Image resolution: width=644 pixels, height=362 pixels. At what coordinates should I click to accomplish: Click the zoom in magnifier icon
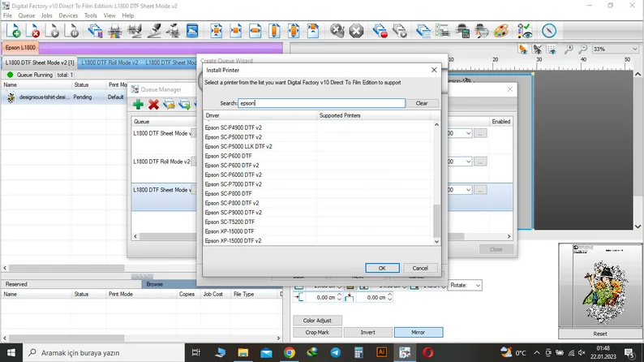[569, 50]
